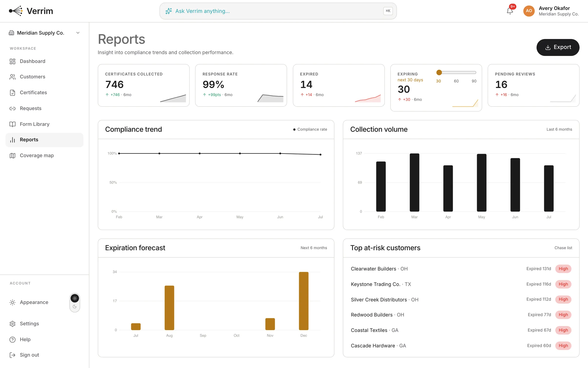The image size is (588, 368).
Task: Click the Settings gear icon
Action: (x=12, y=324)
